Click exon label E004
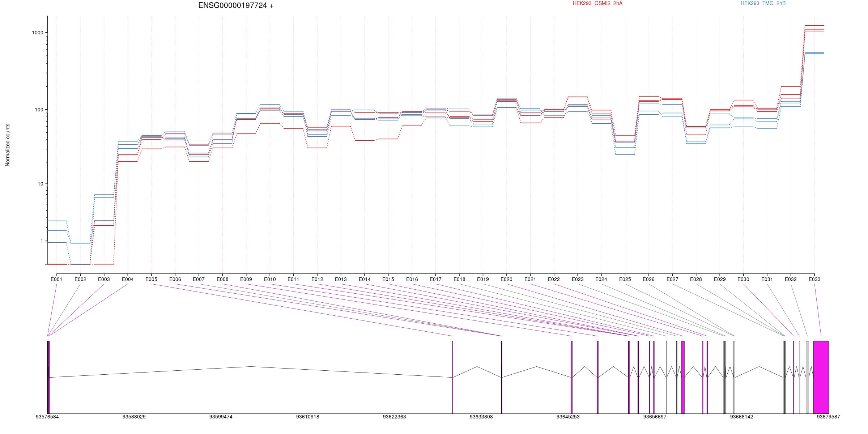The width and height of the screenshot is (868, 434). [x=128, y=279]
